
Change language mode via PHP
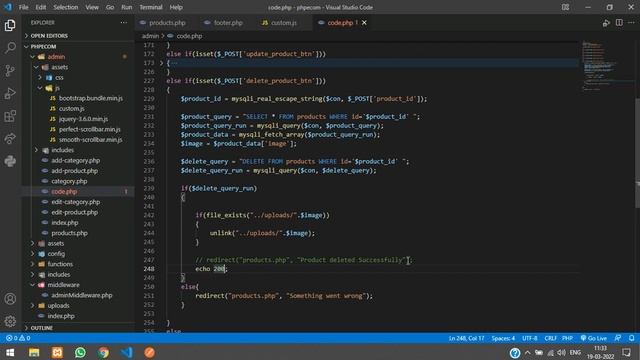pos(567,338)
